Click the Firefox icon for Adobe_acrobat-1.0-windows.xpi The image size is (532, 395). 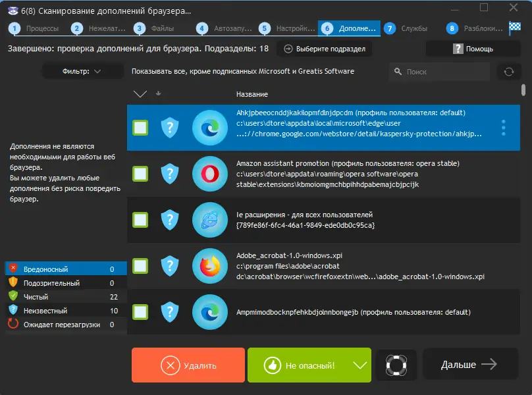click(x=210, y=266)
